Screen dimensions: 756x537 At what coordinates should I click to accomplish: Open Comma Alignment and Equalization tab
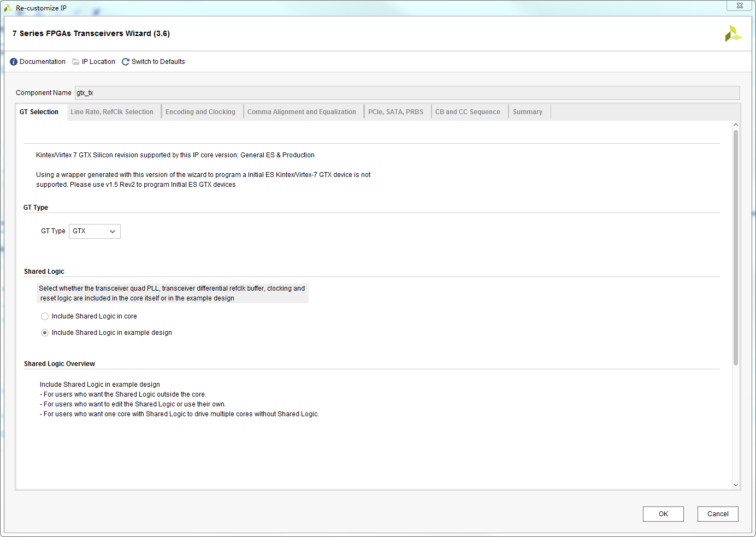[302, 112]
